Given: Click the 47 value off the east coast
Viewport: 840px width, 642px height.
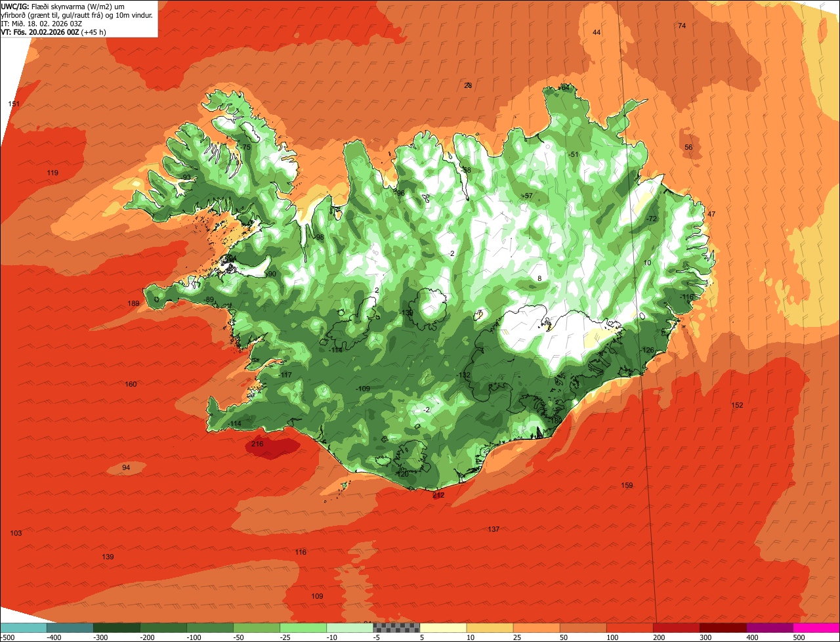Looking at the screenshot, I should 711,215.
